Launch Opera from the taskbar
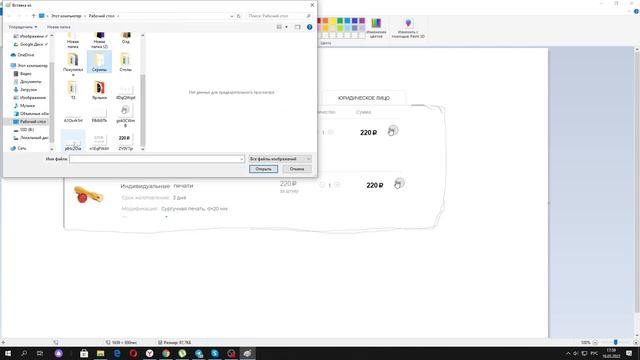Viewport: 640px width, 360px height. pyautogui.click(x=133, y=353)
